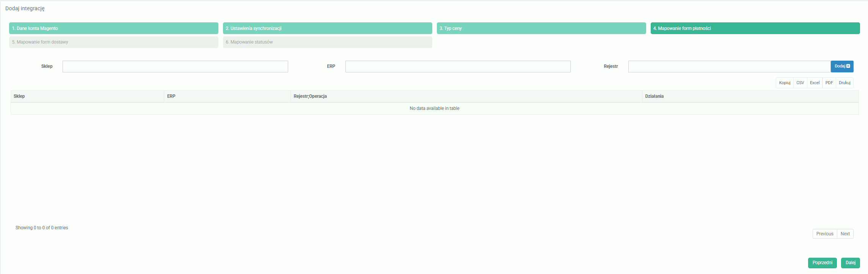Image resolution: width=868 pixels, height=274 pixels.
Task: Open step 1 Dane konta Magento
Action: [x=113, y=28]
